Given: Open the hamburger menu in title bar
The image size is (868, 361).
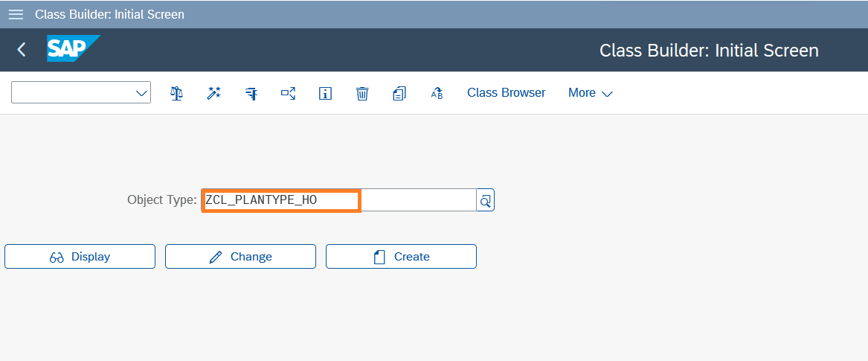Looking at the screenshot, I should pos(16,14).
